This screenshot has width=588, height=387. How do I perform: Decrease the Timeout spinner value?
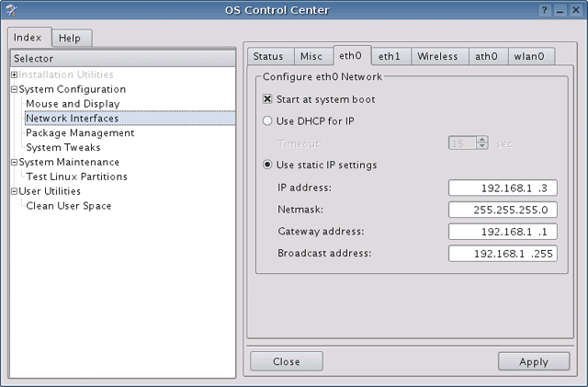482,146
